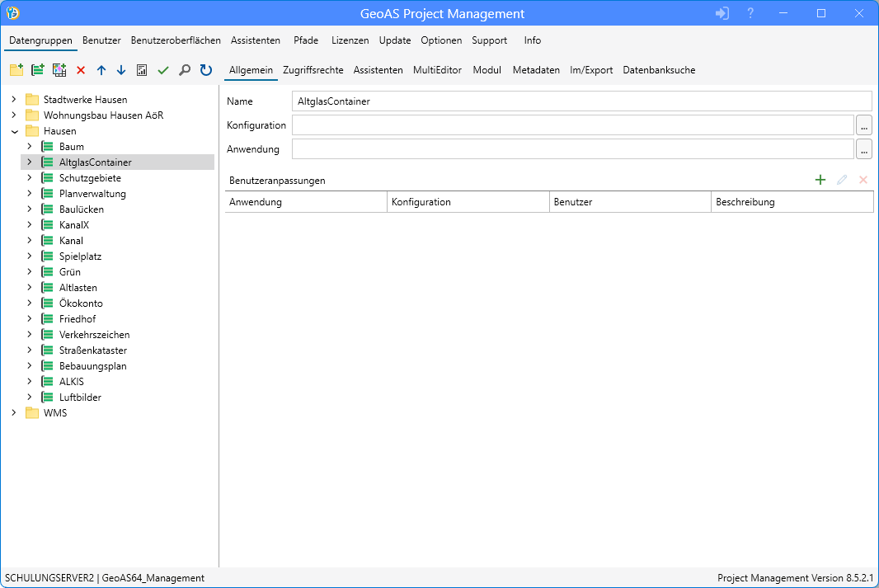
Task: Click the blue refresh icon
Action: (x=206, y=71)
